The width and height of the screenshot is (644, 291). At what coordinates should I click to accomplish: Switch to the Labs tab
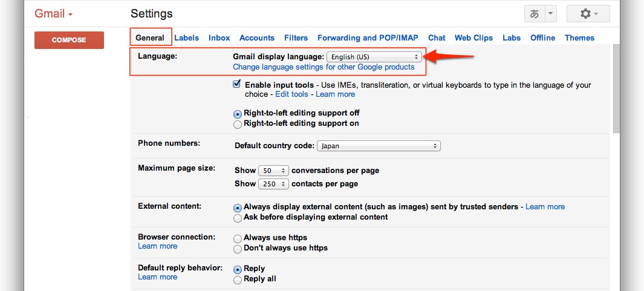click(512, 38)
